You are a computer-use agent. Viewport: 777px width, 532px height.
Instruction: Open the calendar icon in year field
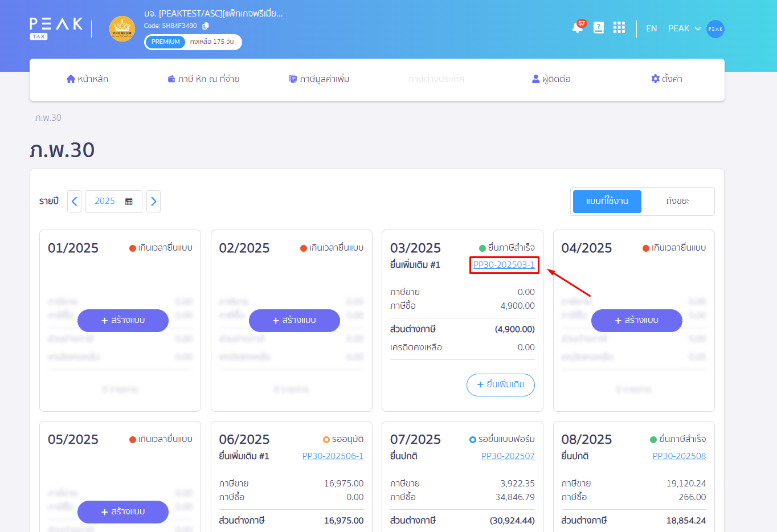[x=129, y=202]
